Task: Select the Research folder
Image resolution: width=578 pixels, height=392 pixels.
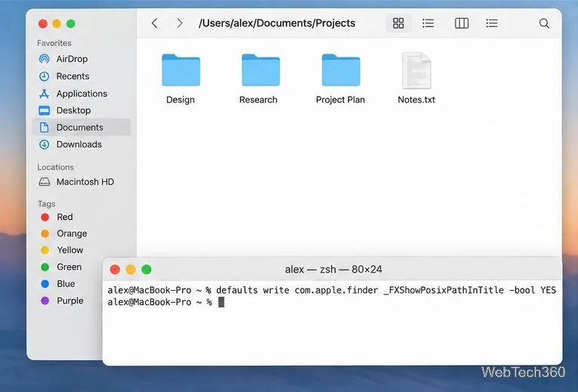Action: [x=260, y=79]
